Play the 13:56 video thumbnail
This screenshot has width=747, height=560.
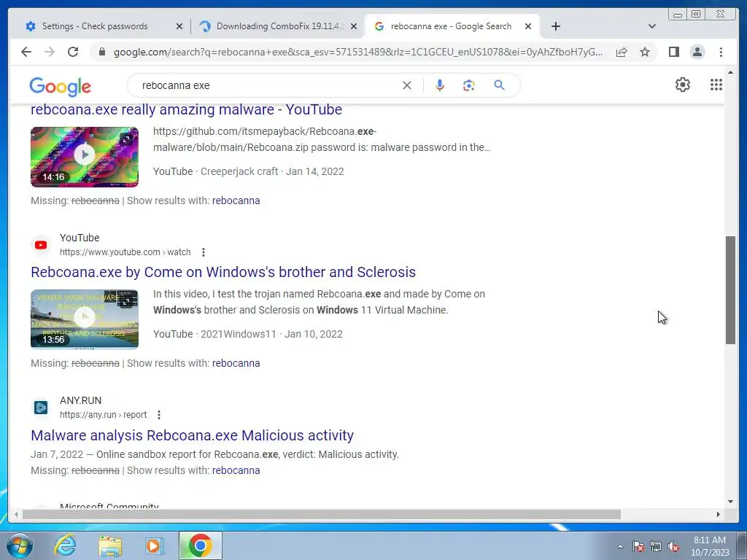click(85, 319)
